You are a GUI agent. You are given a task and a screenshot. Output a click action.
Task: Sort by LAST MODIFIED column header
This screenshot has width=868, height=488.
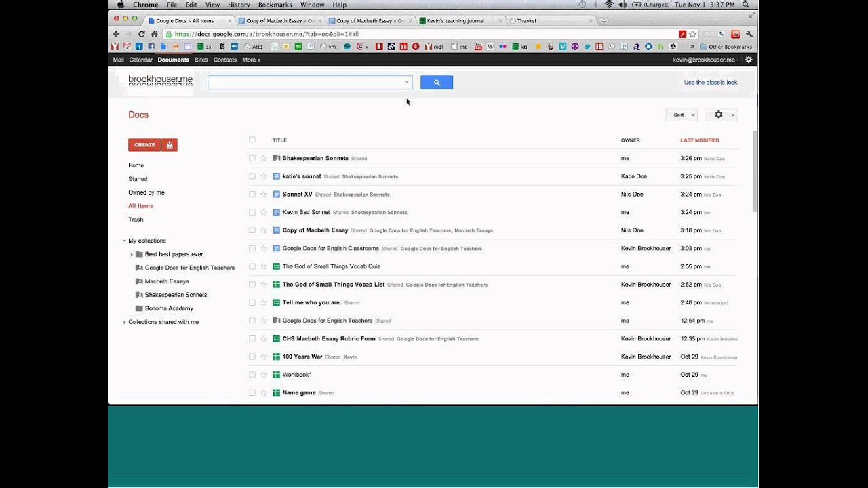[700, 140]
